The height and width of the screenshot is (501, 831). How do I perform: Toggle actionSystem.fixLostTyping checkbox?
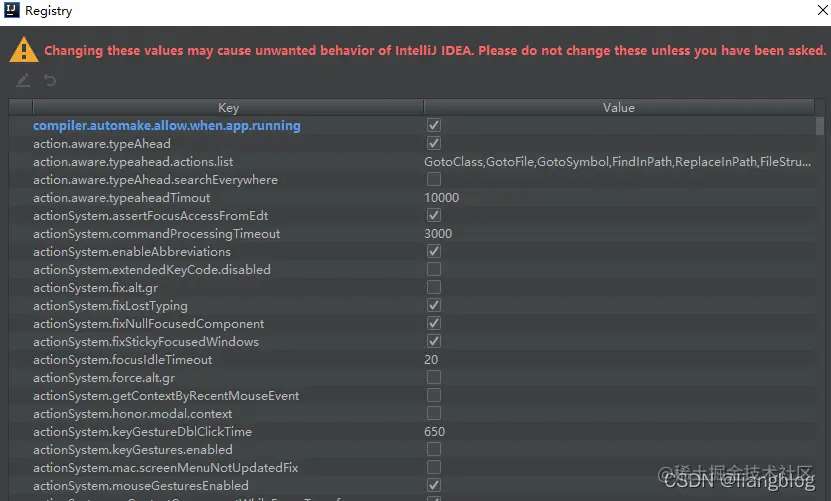click(x=434, y=305)
